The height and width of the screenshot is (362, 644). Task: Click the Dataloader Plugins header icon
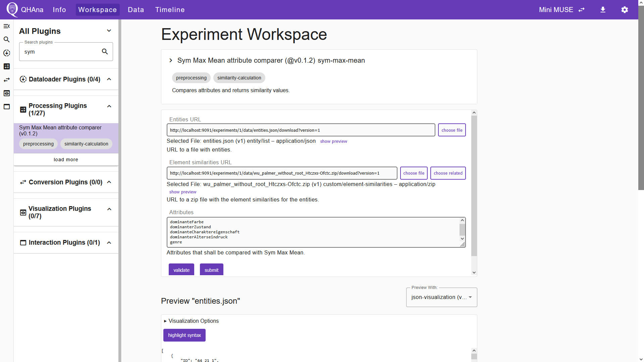[x=23, y=79]
